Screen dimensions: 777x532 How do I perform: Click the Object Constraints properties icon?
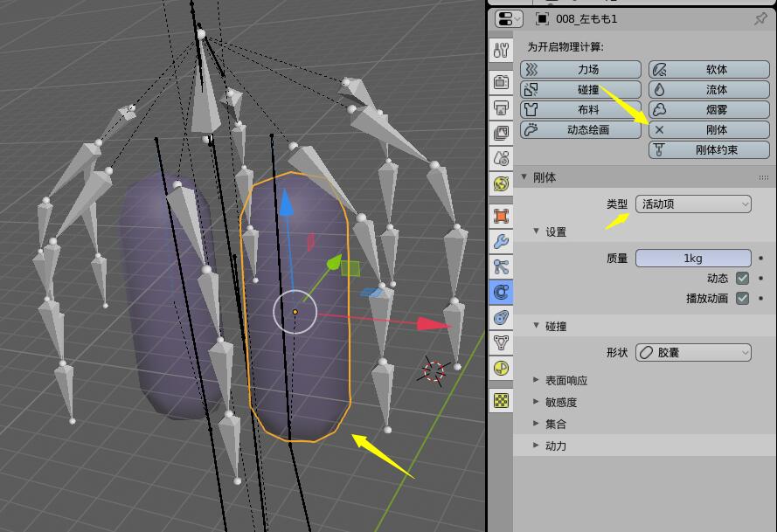click(501, 319)
